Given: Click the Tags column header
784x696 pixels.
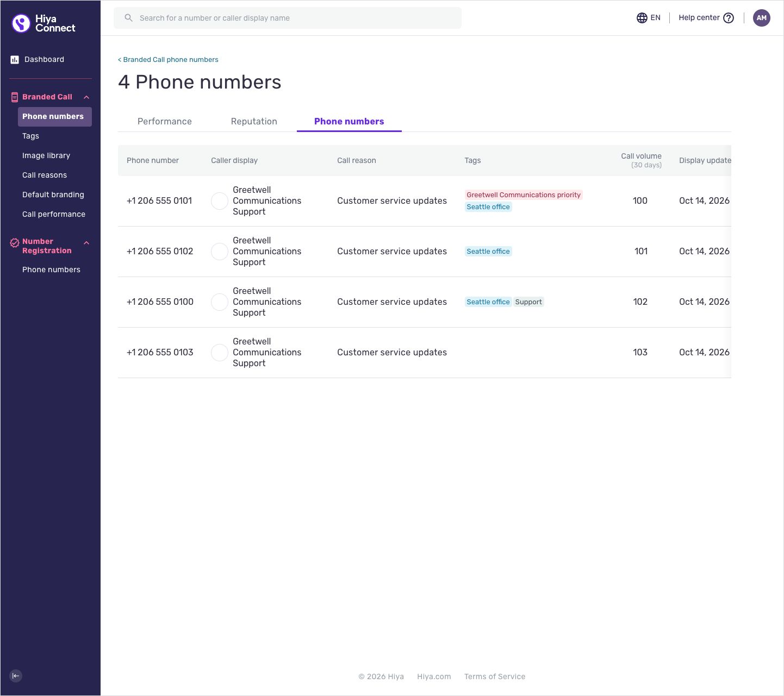Looking at the screenshot, I should coord(472,161).
